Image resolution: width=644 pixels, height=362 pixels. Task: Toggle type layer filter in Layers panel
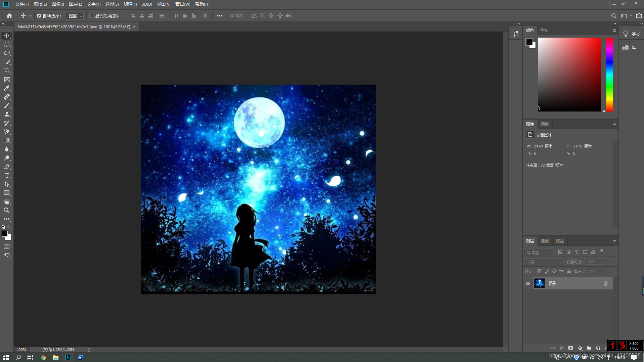tap(576, 252)
